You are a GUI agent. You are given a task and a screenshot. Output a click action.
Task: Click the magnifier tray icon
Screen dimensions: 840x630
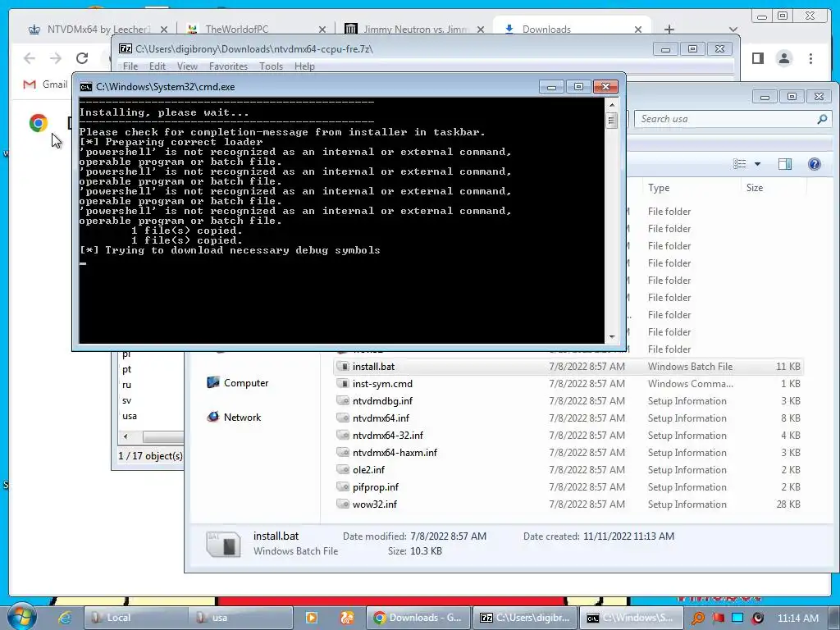697,618
